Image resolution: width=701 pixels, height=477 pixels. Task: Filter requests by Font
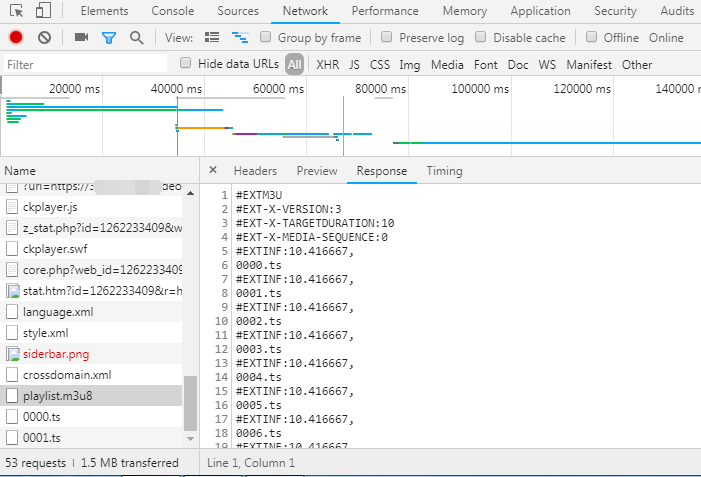486,65
